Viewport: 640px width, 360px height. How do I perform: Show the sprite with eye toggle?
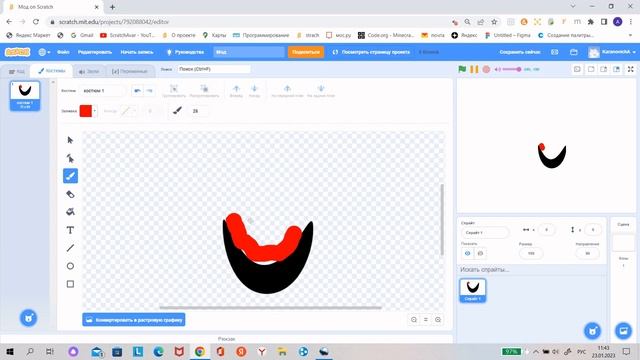(467, 253)
